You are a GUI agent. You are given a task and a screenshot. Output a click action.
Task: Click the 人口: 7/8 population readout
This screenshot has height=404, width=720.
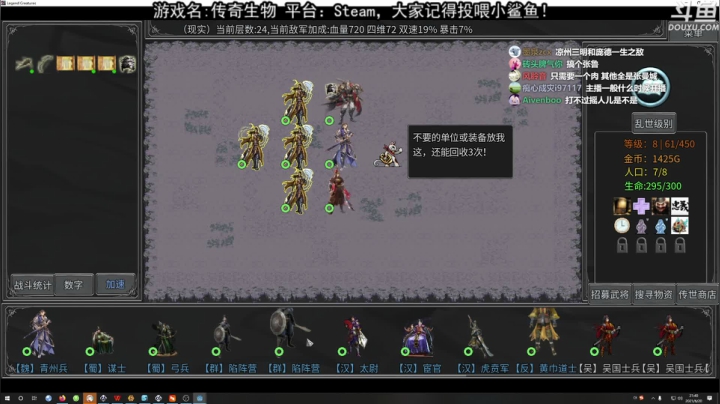pyautogui.click(x=646, y=172)
